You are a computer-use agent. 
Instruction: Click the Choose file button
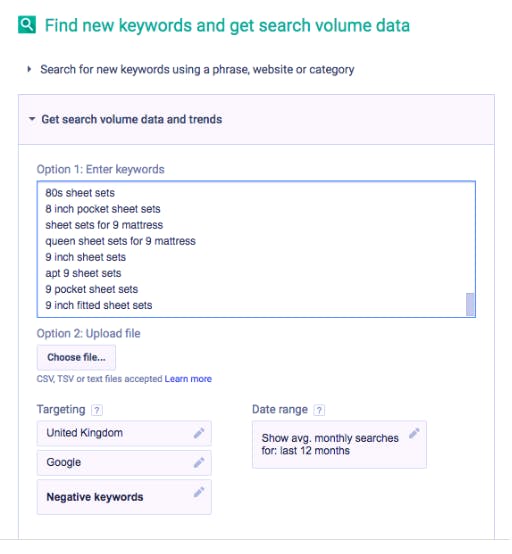[x=76, y=357]
